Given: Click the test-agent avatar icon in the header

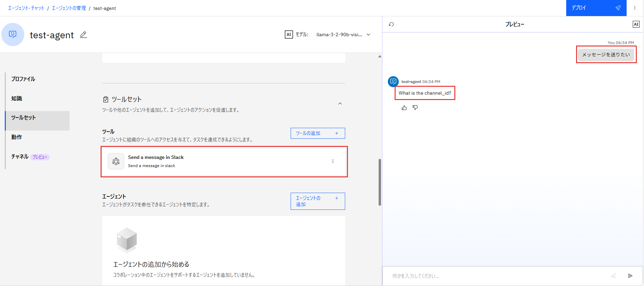Looking at the screenshot, I should 13,35.
